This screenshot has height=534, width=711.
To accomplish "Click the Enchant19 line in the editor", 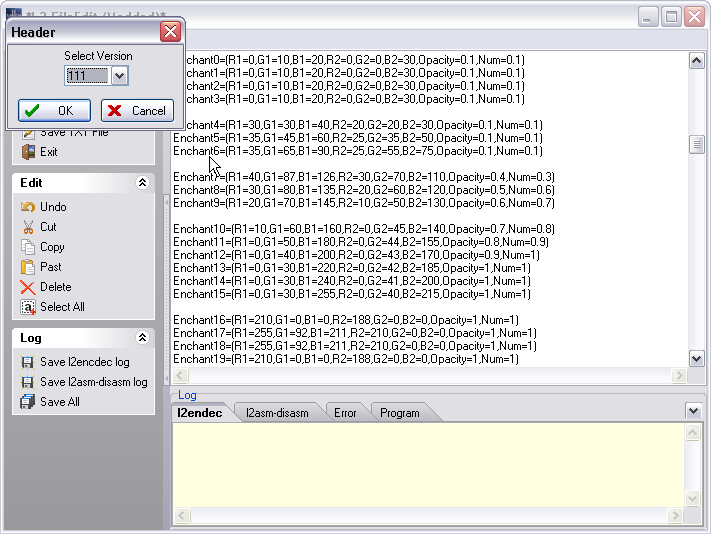I will (346, 359).
